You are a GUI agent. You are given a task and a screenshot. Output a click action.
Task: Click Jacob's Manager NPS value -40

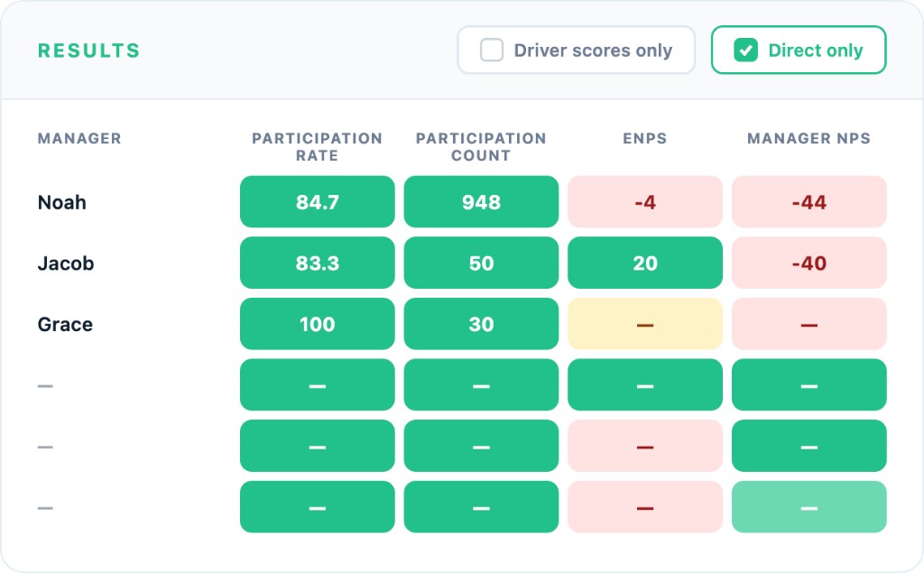tap(808, 263)
